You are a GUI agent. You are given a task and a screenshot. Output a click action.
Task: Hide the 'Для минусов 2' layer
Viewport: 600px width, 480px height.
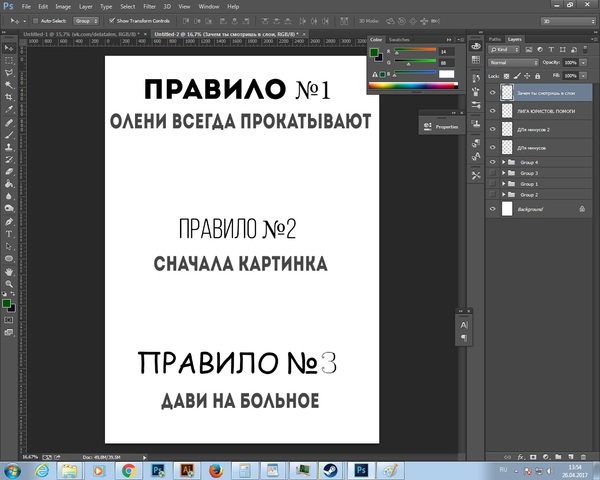click(x=492, y=129)
